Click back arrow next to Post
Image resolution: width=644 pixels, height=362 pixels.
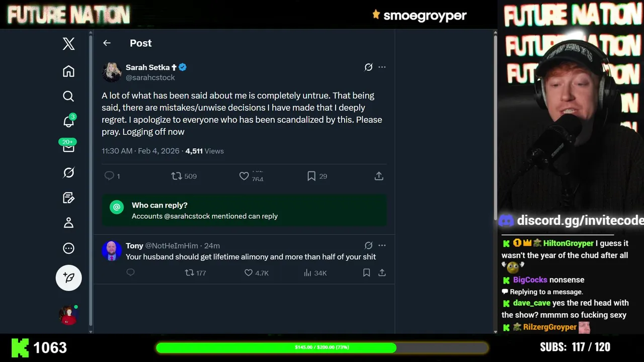click(107, 43)
